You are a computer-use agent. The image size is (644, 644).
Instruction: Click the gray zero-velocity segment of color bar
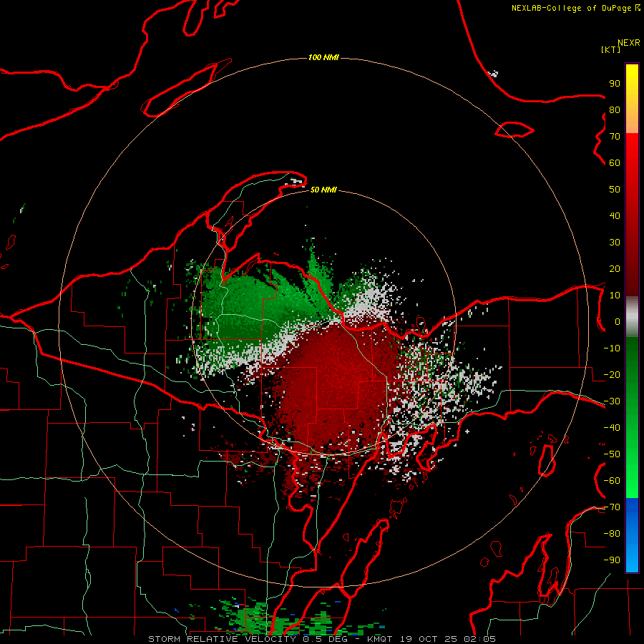click(632, 317)
